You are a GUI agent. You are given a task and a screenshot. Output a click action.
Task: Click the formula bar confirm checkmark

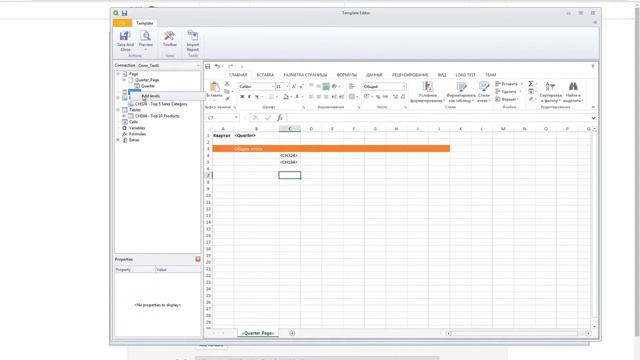coord(268,118)
